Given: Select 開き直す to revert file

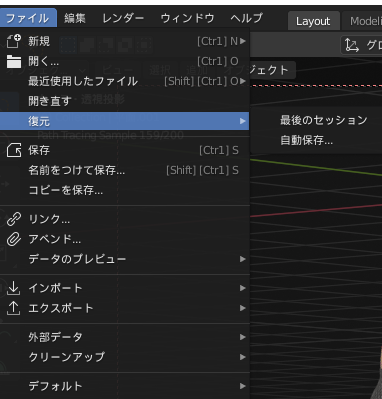Looking at the screenshot, I should (125, 101).
